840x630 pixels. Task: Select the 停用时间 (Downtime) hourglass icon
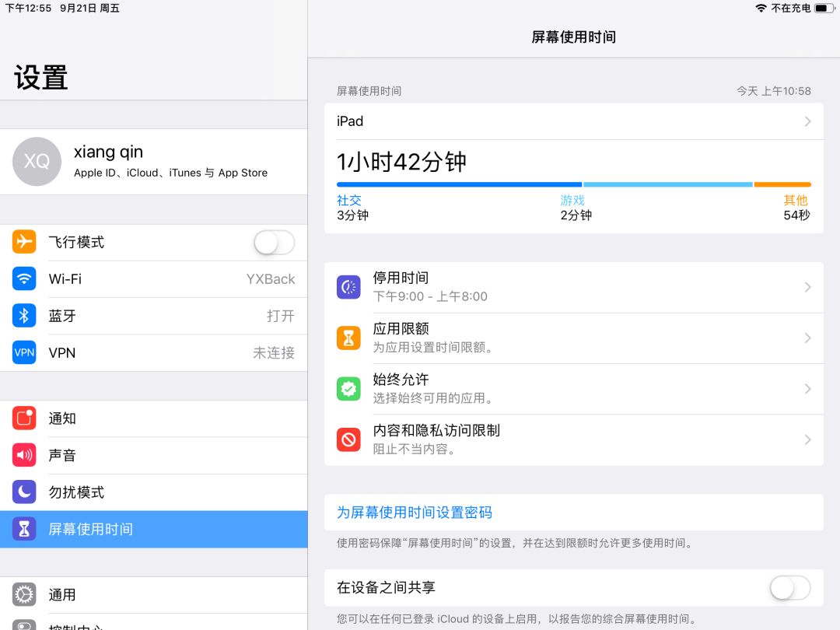348,287
